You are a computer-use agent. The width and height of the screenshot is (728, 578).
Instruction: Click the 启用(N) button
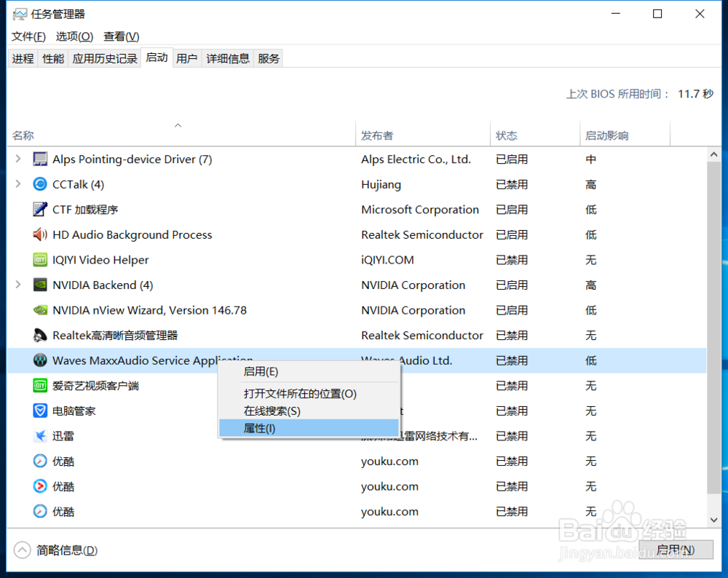pyautogui.click(x=676, y=550)
